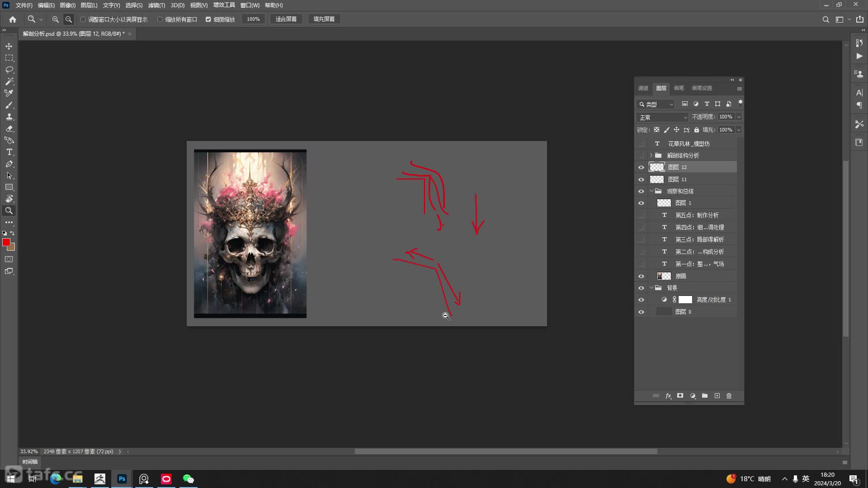The image size is (868, 488).
Task: Select the Pen tool
Action: [x=9, y=164]
